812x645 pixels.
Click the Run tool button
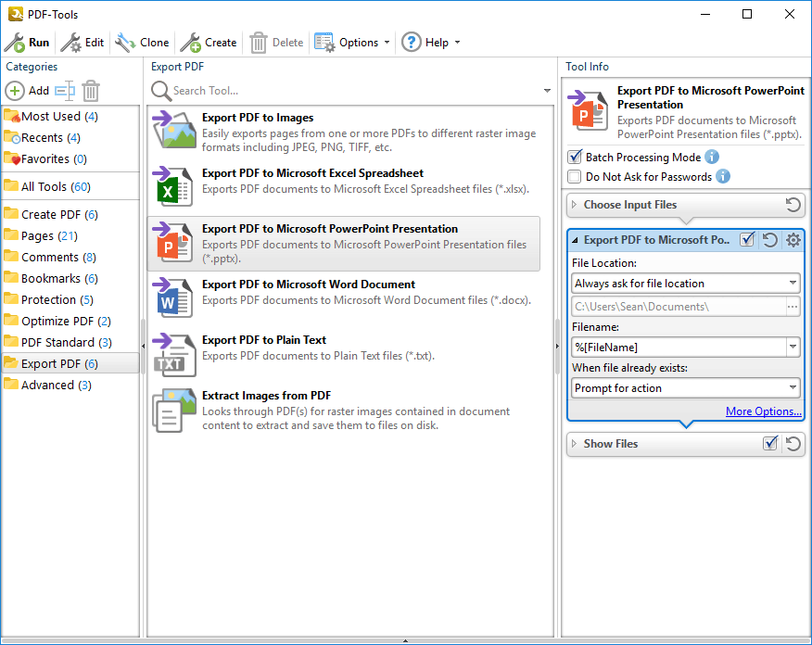point(27,43)
